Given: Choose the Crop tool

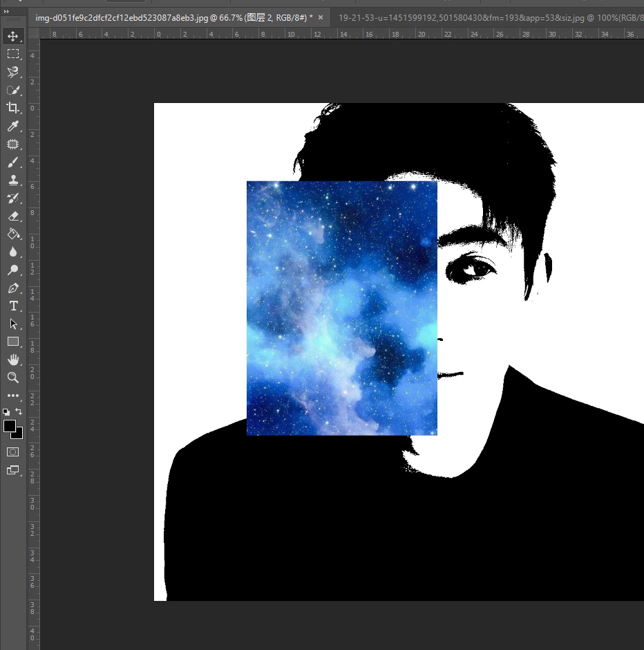Looking at the screenshot, I should (x=12, y=107).
